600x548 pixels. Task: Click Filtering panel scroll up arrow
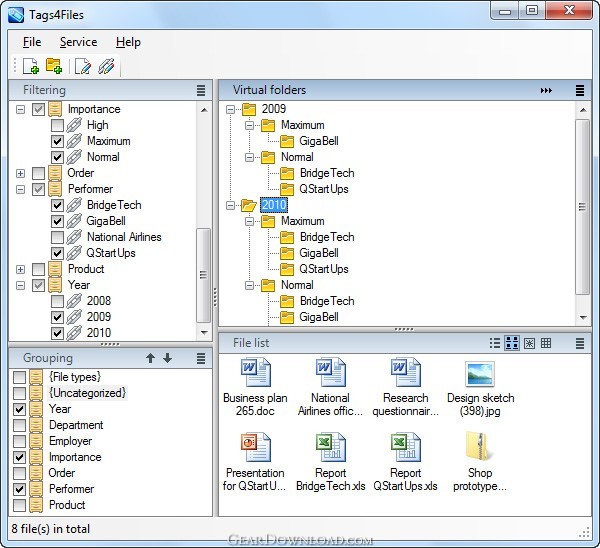pyautogui.click(x=204, y=110)
